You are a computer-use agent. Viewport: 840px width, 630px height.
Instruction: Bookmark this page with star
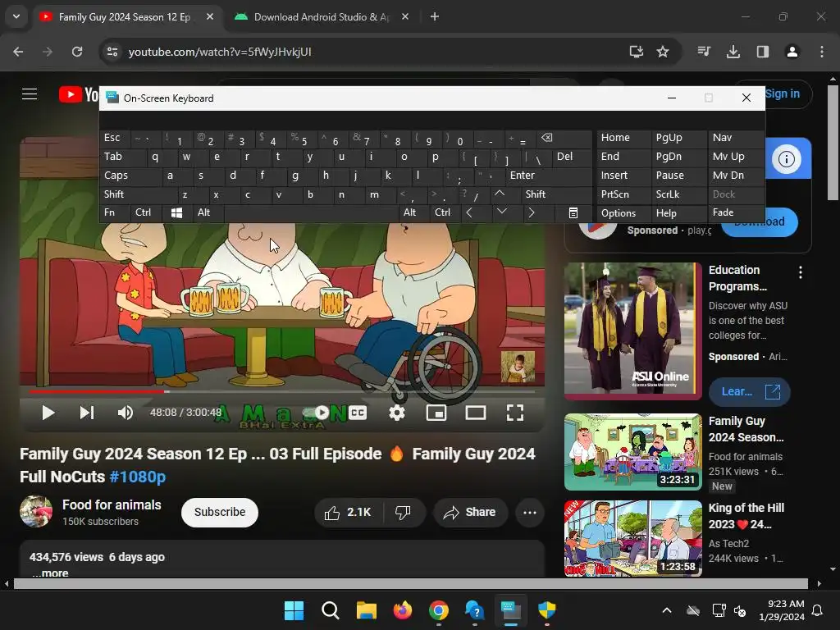(663, 52)
